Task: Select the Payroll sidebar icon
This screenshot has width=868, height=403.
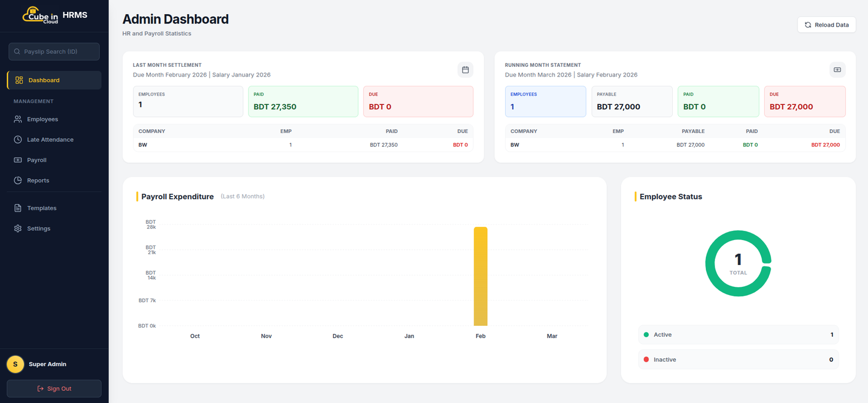Action: click(18, 160)
